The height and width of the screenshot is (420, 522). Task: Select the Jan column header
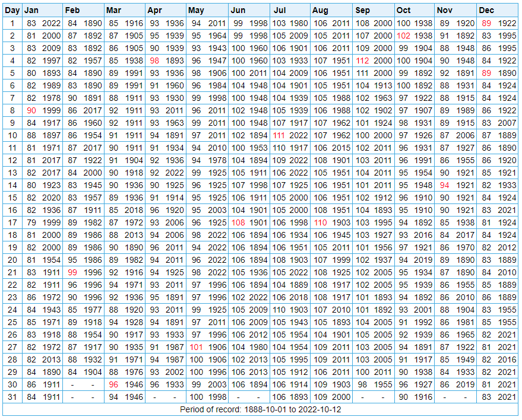point(31,10)
